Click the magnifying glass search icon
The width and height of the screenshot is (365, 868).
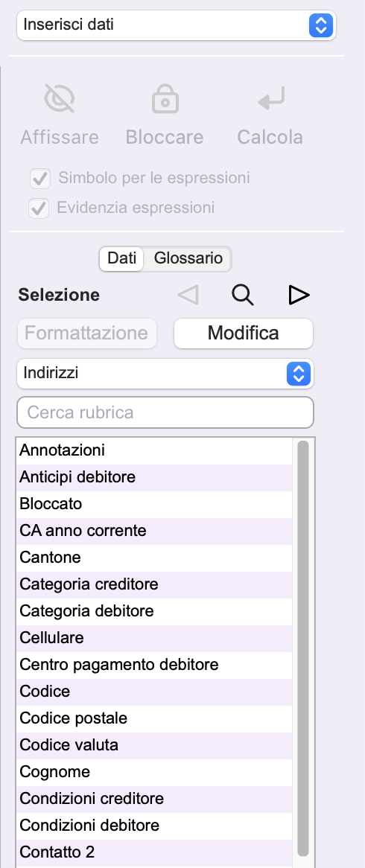point(243,295)
